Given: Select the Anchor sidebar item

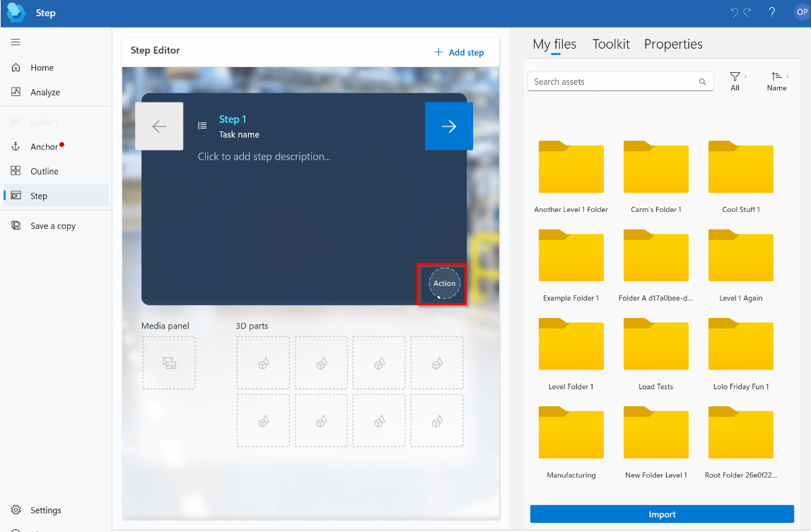Looking at the screenshot, I should tap(44, 147).
